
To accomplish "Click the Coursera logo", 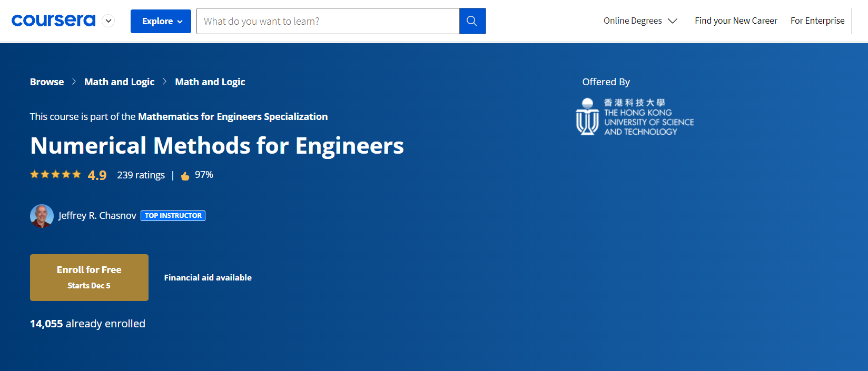I will (x=53, y=21).
